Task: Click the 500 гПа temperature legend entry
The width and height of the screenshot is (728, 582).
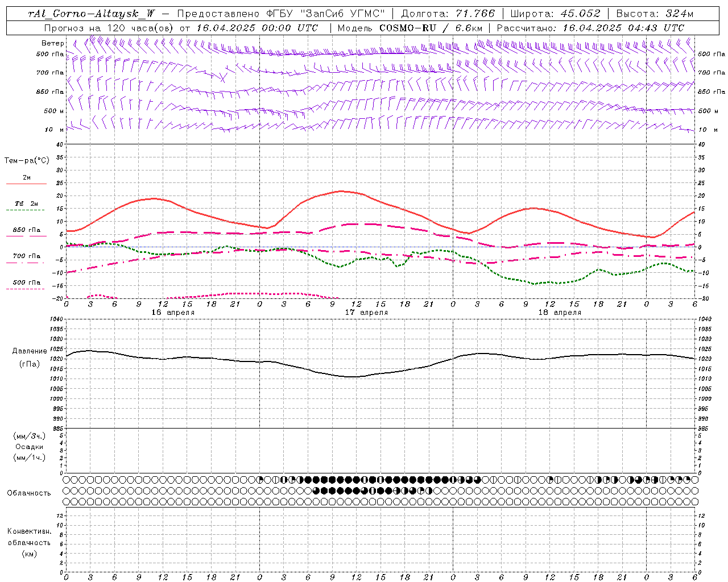Action: 26,282
